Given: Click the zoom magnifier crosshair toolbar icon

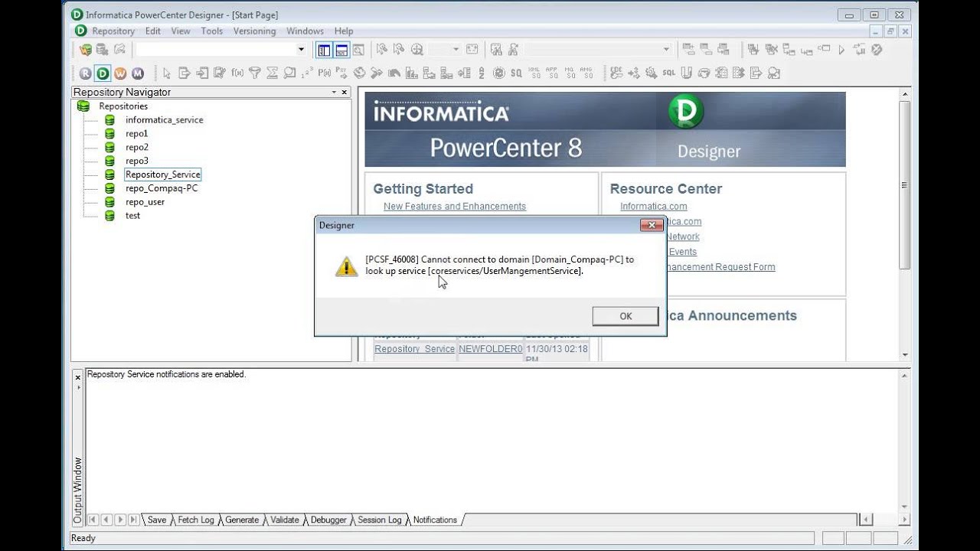Looking at the screenshot, I should 417,50.
